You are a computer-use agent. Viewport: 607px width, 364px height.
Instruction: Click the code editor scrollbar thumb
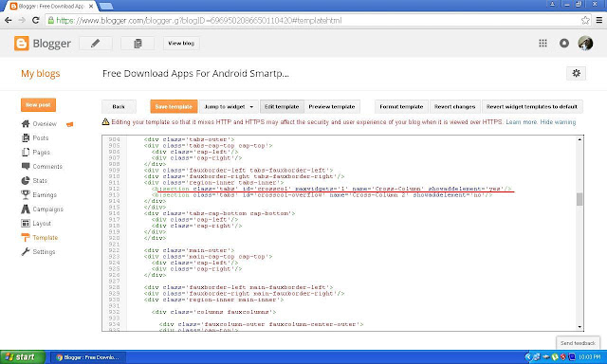coord(579,199)
